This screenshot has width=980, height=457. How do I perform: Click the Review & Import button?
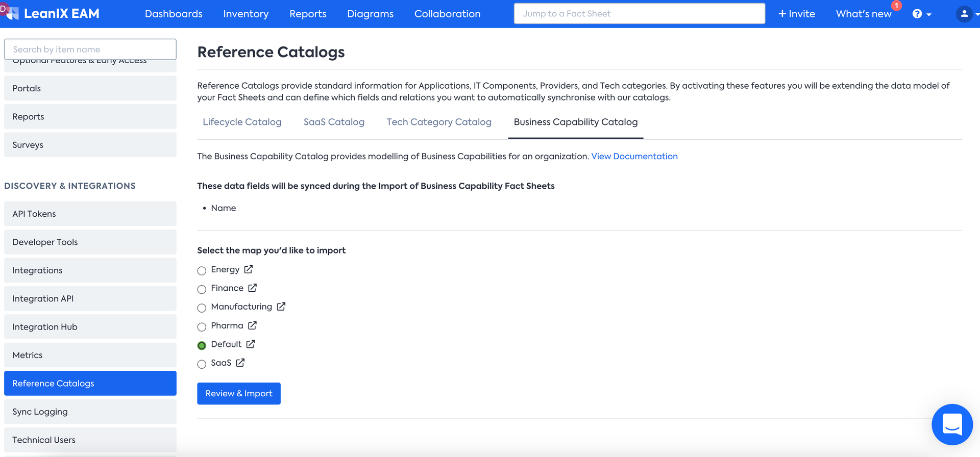[239, 393]
